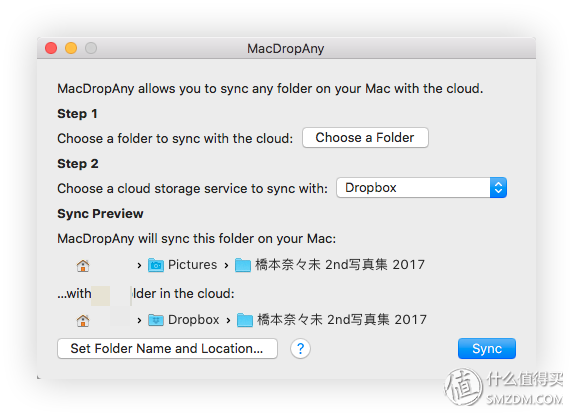Select the Pictures path segment label
Screen dimensions: 573x416
coord(193,265)
